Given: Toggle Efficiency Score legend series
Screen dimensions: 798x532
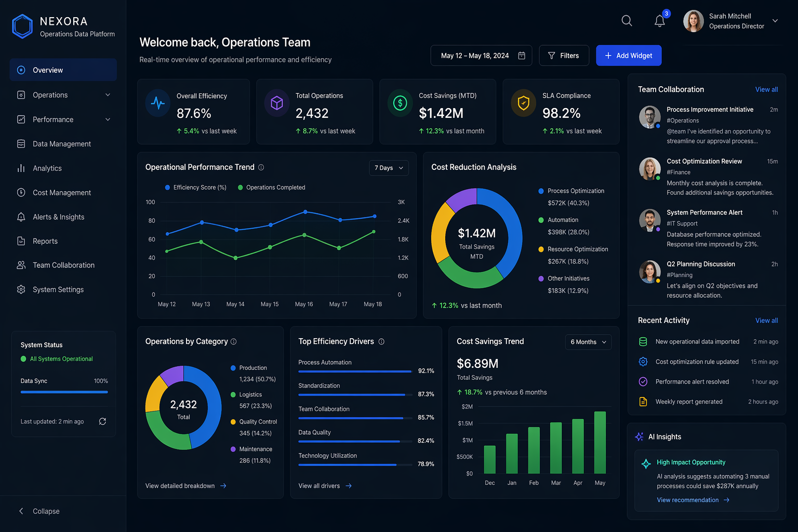Looking at the screenshot, I should tap(196, 188).
